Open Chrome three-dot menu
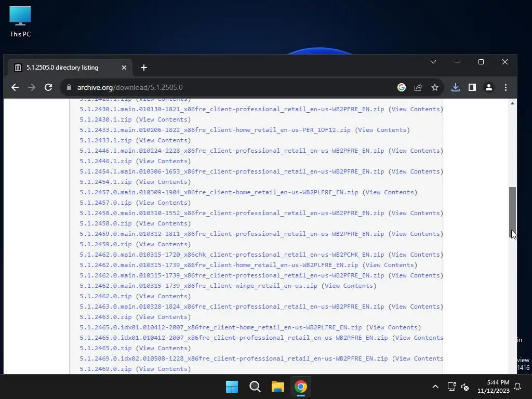This screenshot has width=532, height=399. (x=506, y=87)
